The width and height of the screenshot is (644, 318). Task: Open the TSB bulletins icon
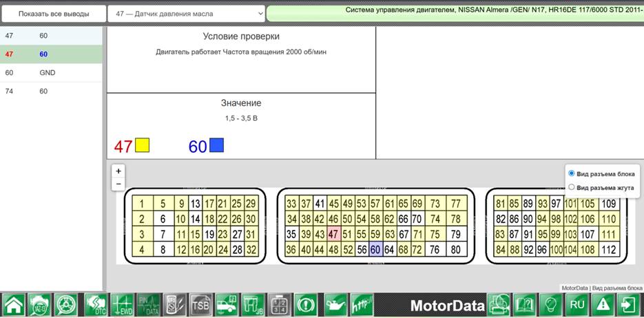[200, 305]
